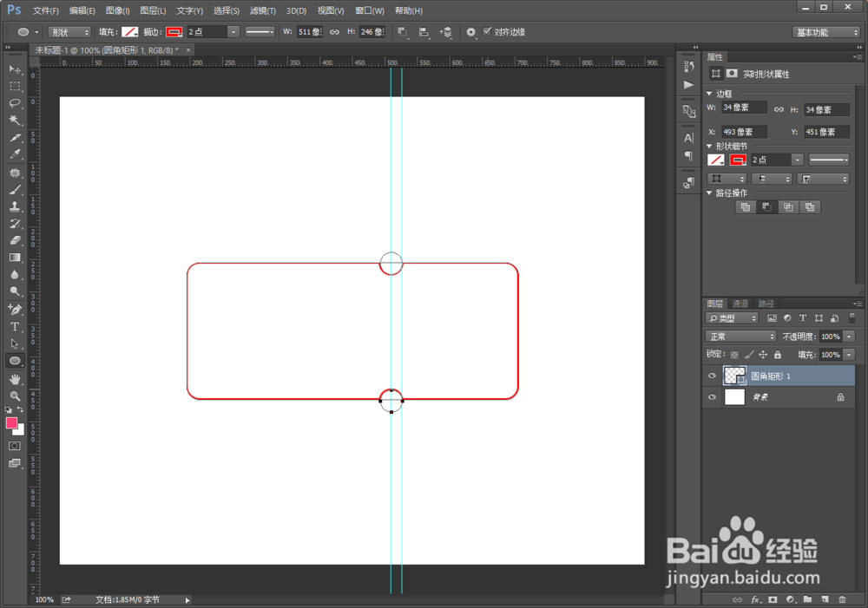The width and height of the screenshot is (868, 608).
Task: Collapse the 边框 section
Action: [x=709, y=94]
